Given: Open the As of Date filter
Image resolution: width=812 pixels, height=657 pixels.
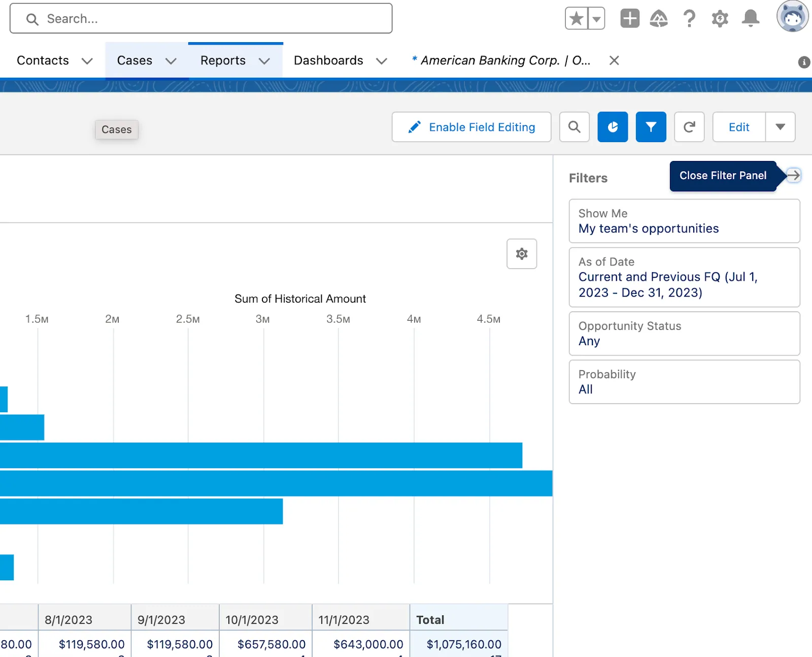Looking at the screenshot, I should (685, 277).
